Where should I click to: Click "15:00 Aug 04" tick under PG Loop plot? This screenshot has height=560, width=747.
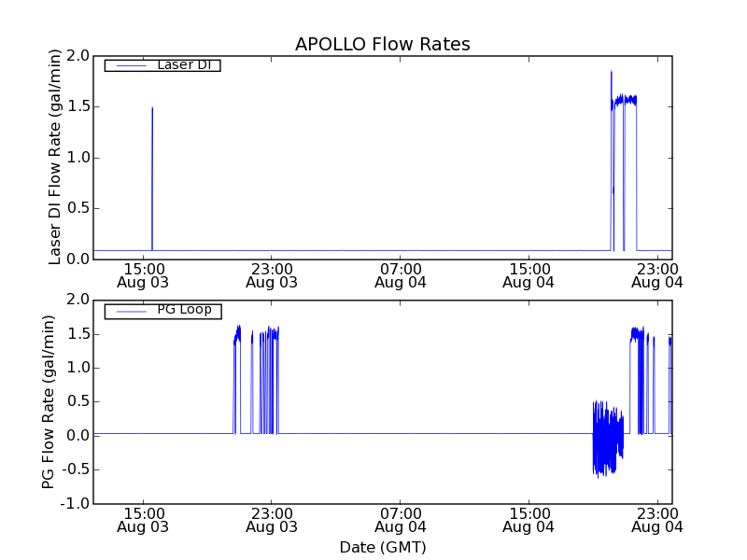coord(529,521)
